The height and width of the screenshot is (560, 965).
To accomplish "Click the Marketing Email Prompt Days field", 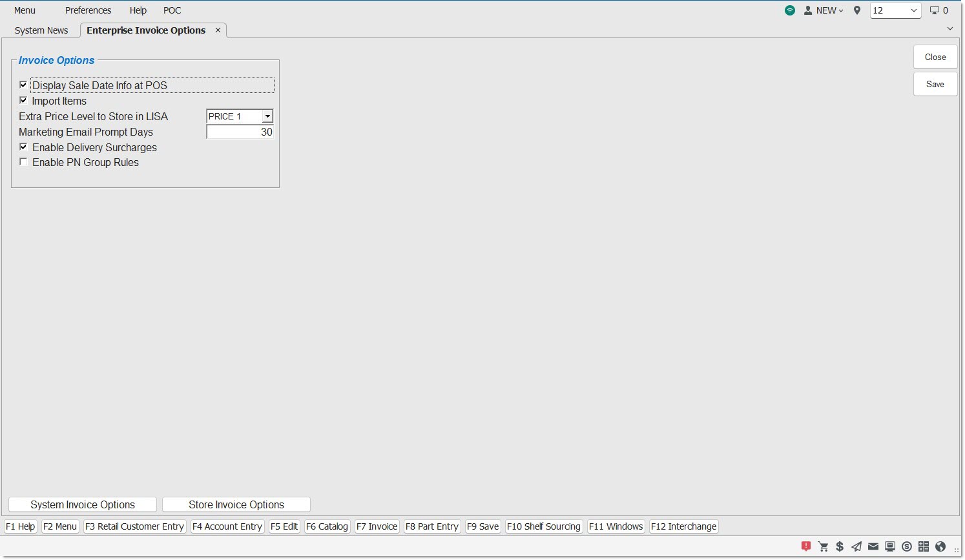I will [240, 132].
